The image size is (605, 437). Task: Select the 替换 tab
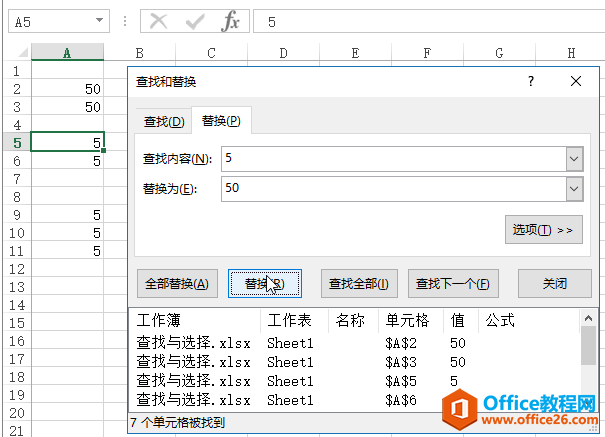(221, 122)
